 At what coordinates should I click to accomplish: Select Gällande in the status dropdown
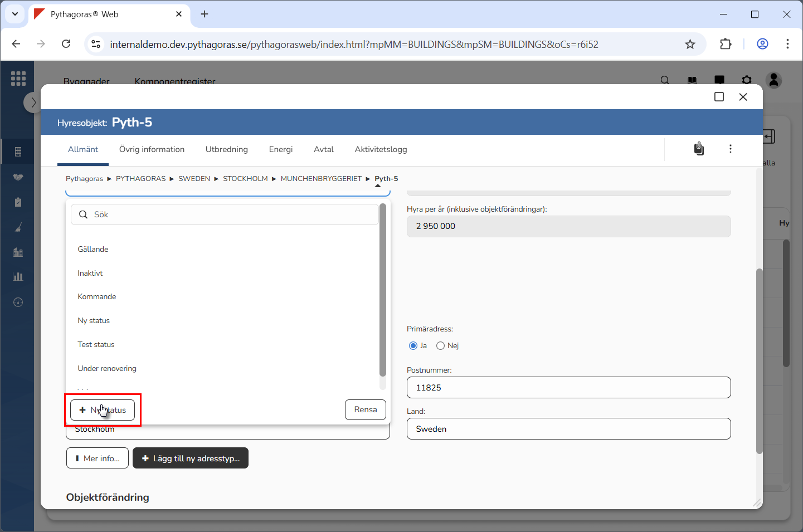(x=93, y=250)
